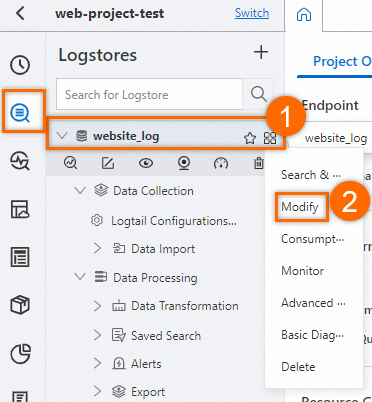Expand the Saved Search node
The width and height of the screenshot is (372, 402).
(x=97, y=335)
